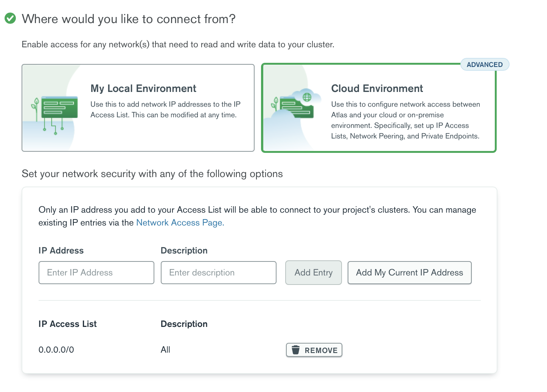Click the IP Access List column header

[x=68, y=324]
